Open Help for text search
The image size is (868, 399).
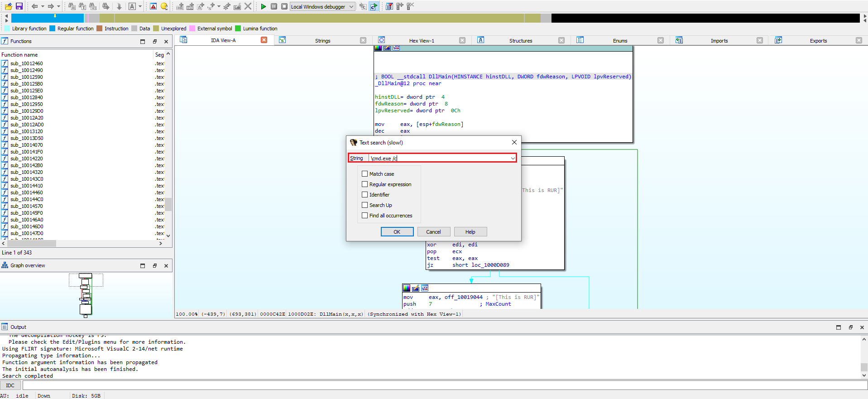tap(470, 232)
